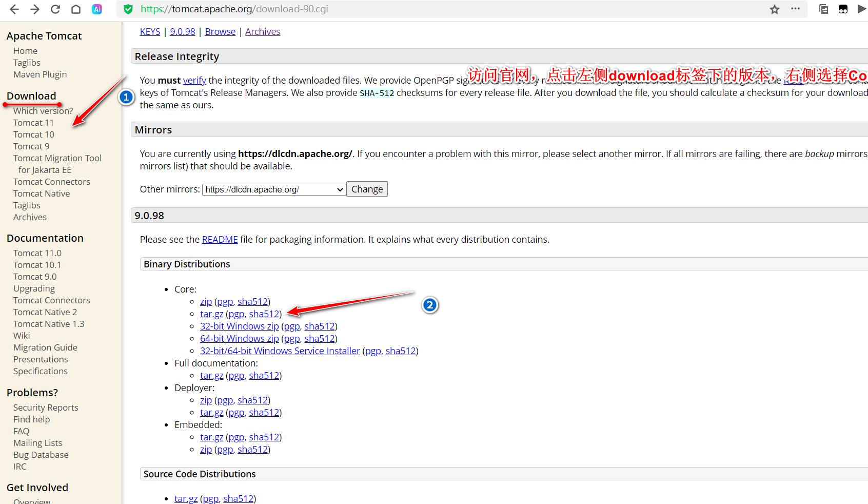This screenshot has height=504, width=868.
Task: Reload the page with refresh icon
Action: [x=55, y=9]
